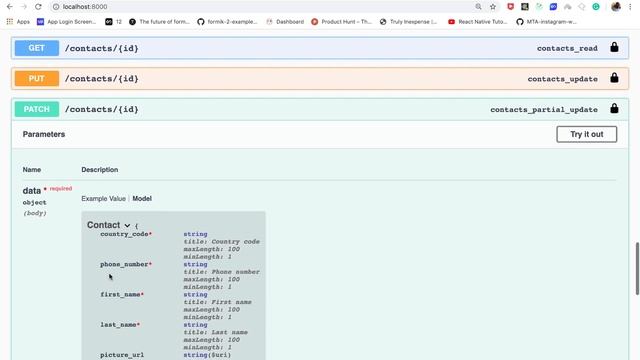Image resolution: width=640 pixels, height=360 pixels.
Task: Open the Chrome three-dot menu
Action: 630,7
